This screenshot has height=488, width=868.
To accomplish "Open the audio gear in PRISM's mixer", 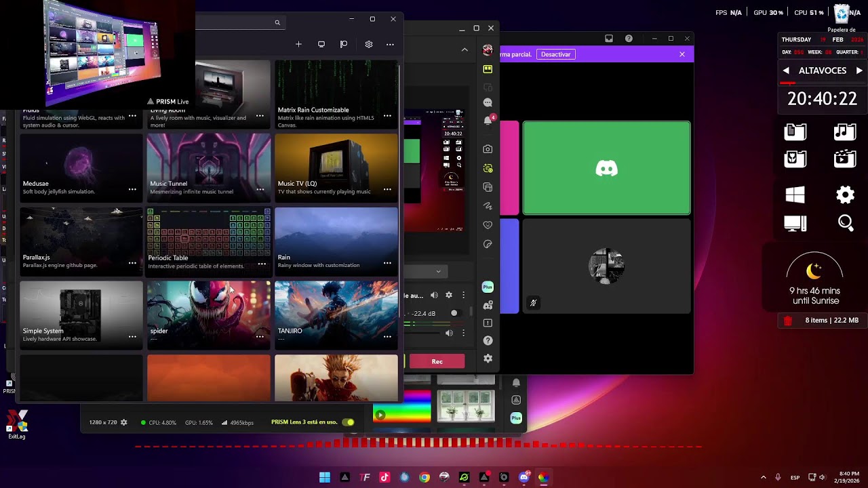I will 449,296.
